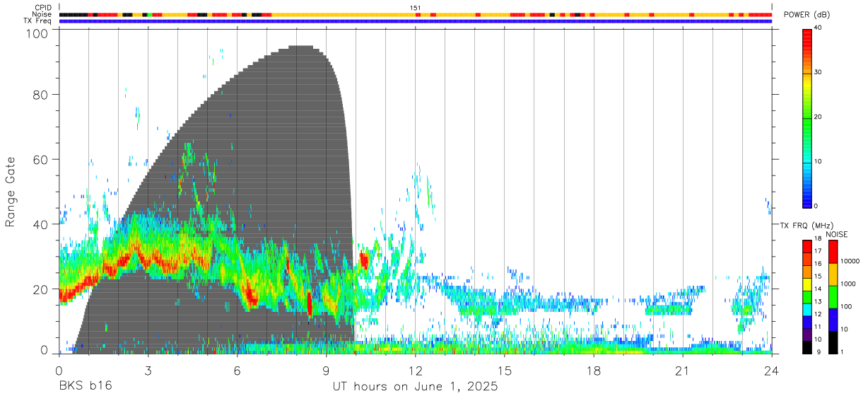This screenshot has width=868, height=401.
Task: Select the 100 label on the NOISE scale
Action: [x=845, y=307]
